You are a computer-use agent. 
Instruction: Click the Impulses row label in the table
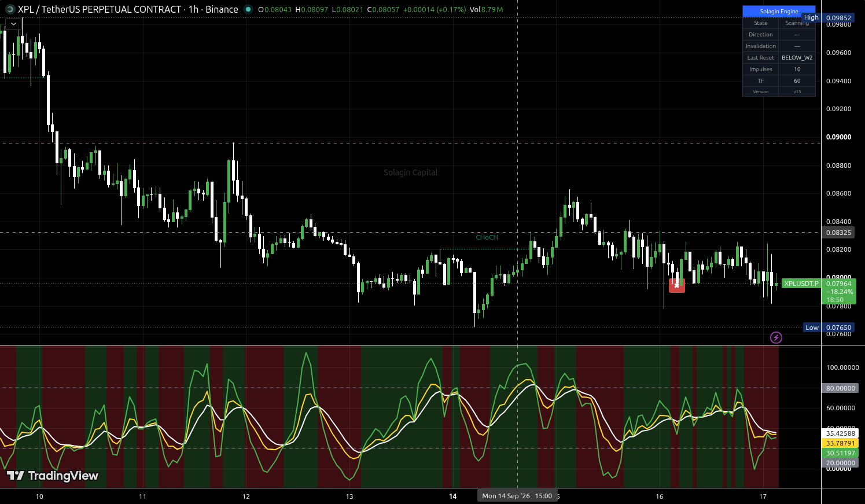click(760, 69)
